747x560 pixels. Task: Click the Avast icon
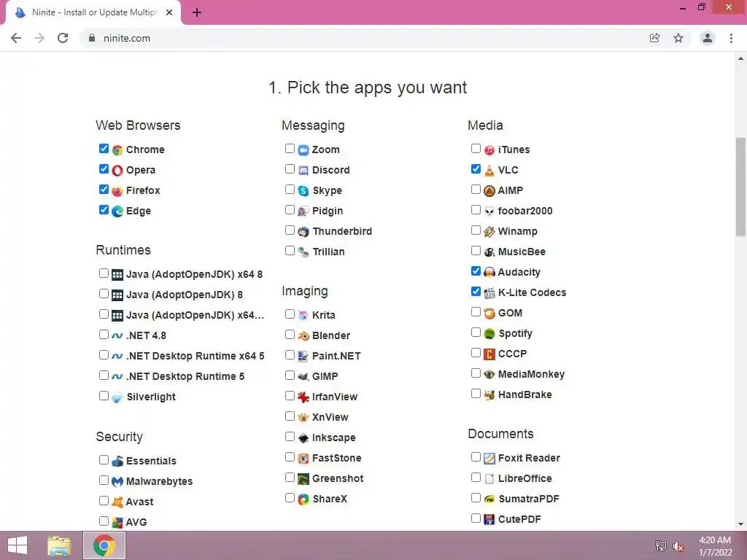[x=117, y=502]
